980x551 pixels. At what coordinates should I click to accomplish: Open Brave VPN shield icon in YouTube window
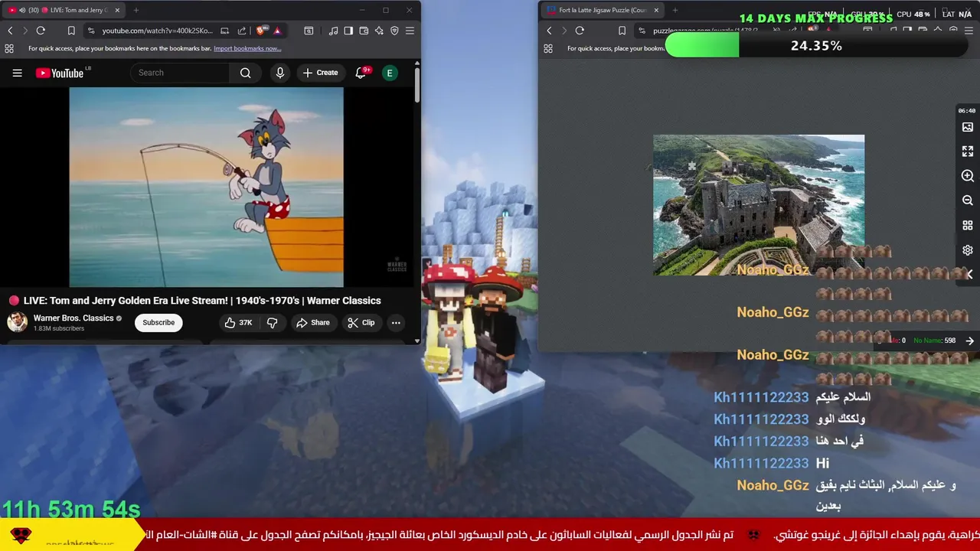pyautogui.click(x=394, y=31)
